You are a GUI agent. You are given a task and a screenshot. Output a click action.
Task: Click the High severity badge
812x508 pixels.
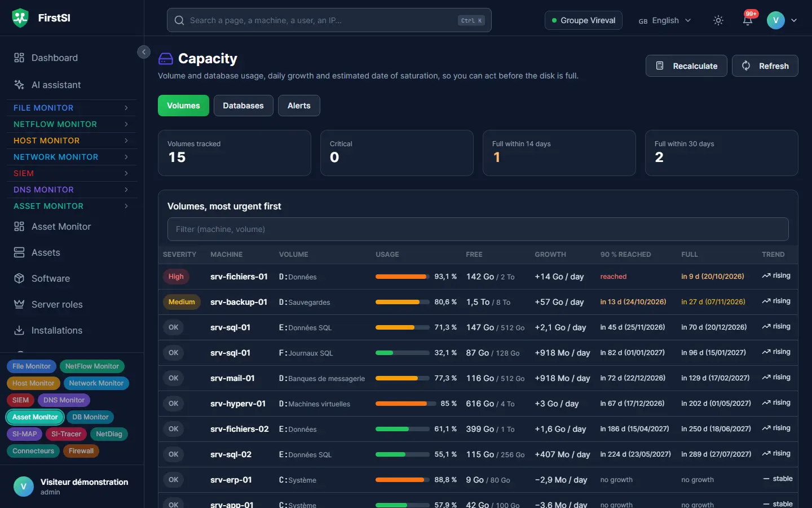(x=176, y=277)
